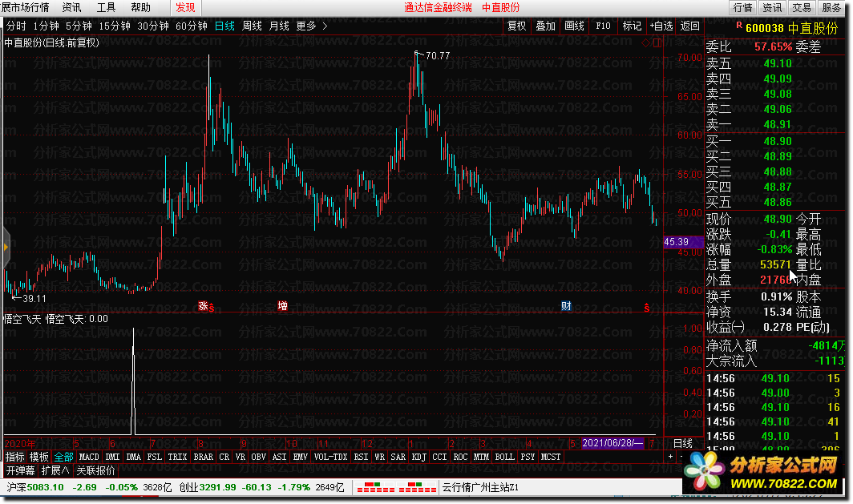Screen dimensions: 853x504
Task: Expand the 更多 periods menu
Action: tap(306, 26)
